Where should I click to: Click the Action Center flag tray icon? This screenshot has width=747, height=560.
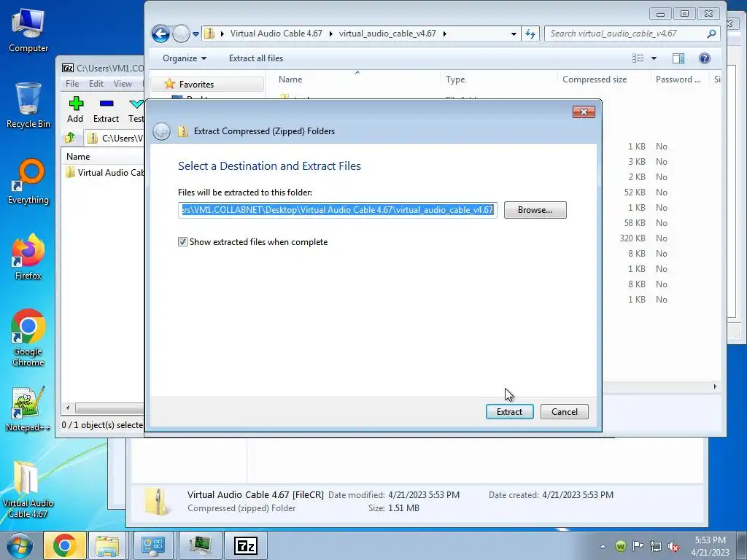(638, 546)
